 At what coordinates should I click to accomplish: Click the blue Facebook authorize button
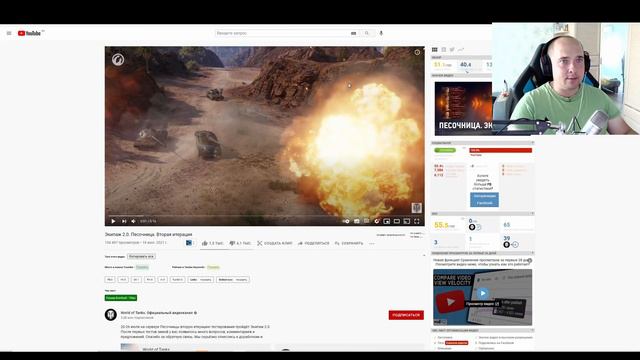[x=484, y=200]
